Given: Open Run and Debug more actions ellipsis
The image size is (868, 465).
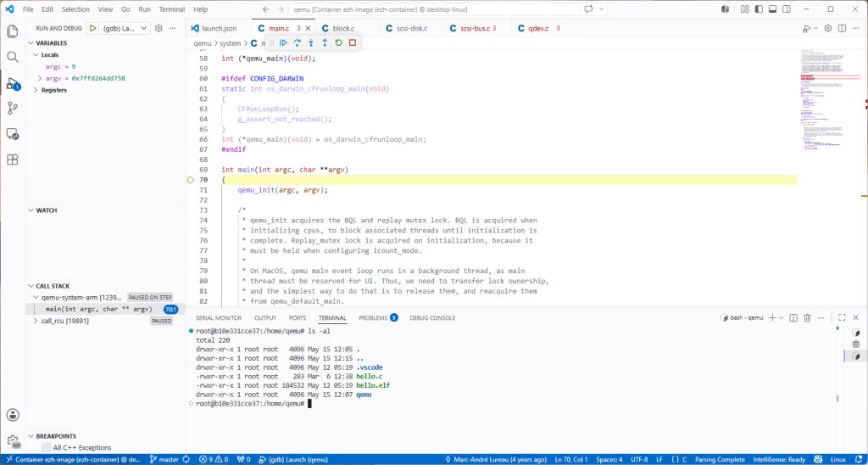Looking at the screenshot, I should (x=173, y=28).
